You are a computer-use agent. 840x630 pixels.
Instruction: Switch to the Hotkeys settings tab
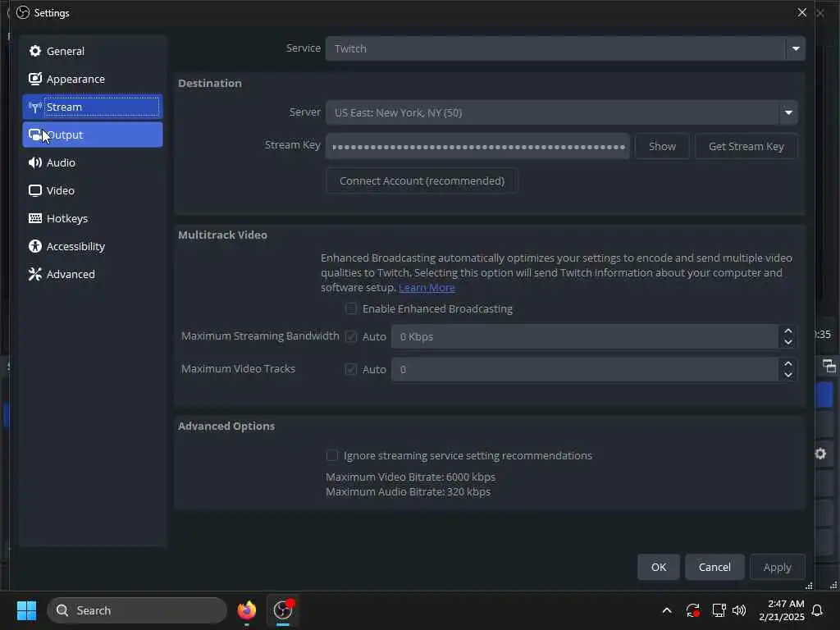[x=93, y=218]
